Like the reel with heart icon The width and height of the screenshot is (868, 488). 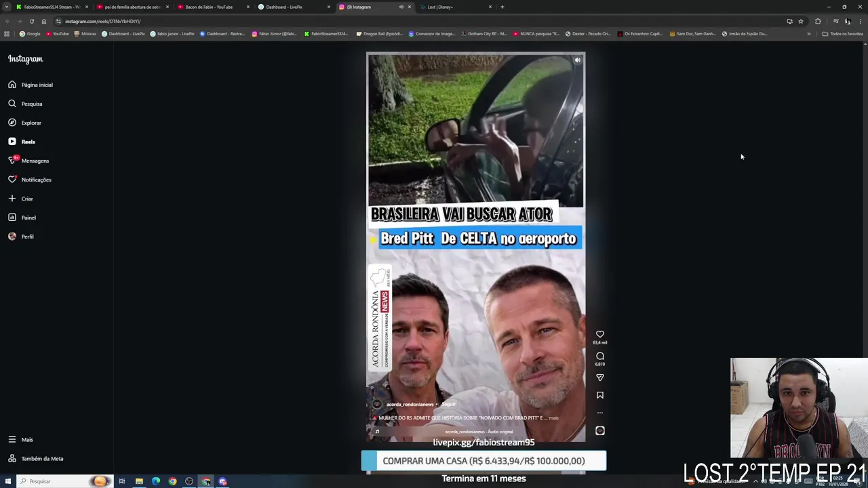[x=600, y=334]
